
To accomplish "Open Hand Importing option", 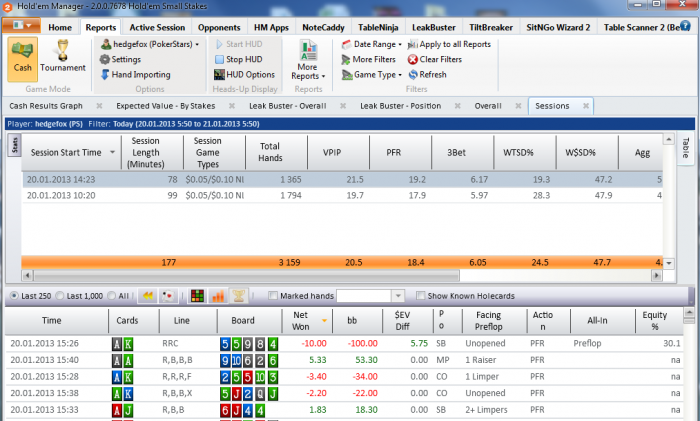I will tap(105, 75).
